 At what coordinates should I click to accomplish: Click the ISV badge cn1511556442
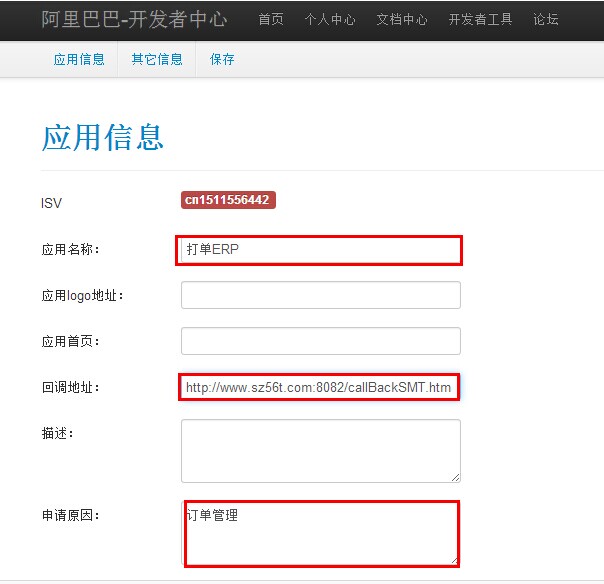(x=228, y=200)
